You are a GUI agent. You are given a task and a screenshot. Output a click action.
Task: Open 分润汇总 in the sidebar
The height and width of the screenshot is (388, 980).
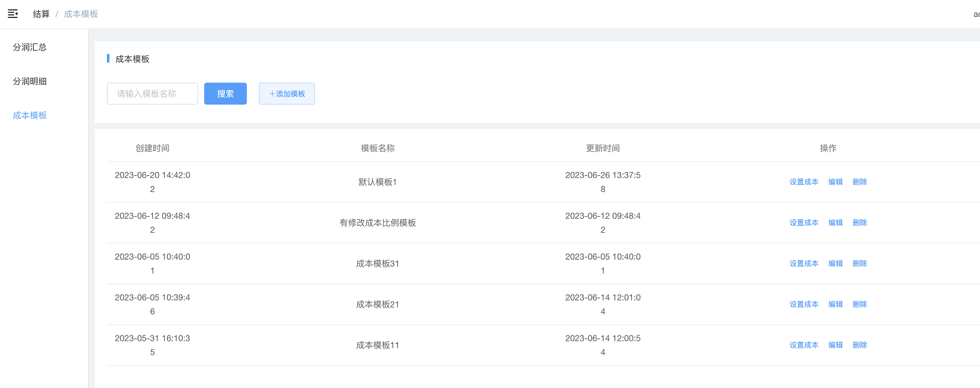click(30, 47)
